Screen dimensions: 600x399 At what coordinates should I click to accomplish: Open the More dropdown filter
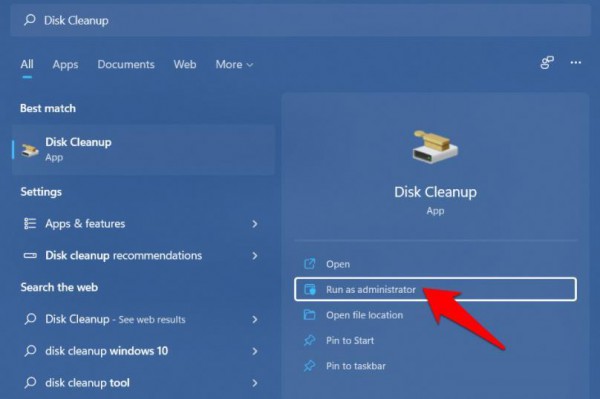point(234,64)
